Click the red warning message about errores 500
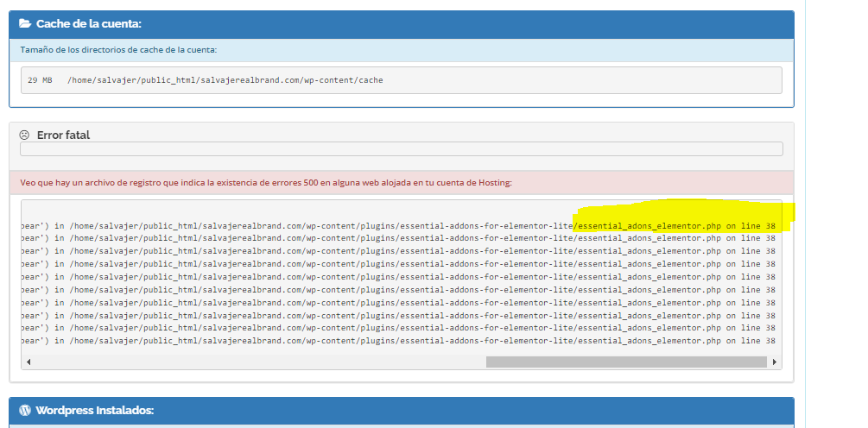This screenshot has width=868, height=428. point(266,182)
